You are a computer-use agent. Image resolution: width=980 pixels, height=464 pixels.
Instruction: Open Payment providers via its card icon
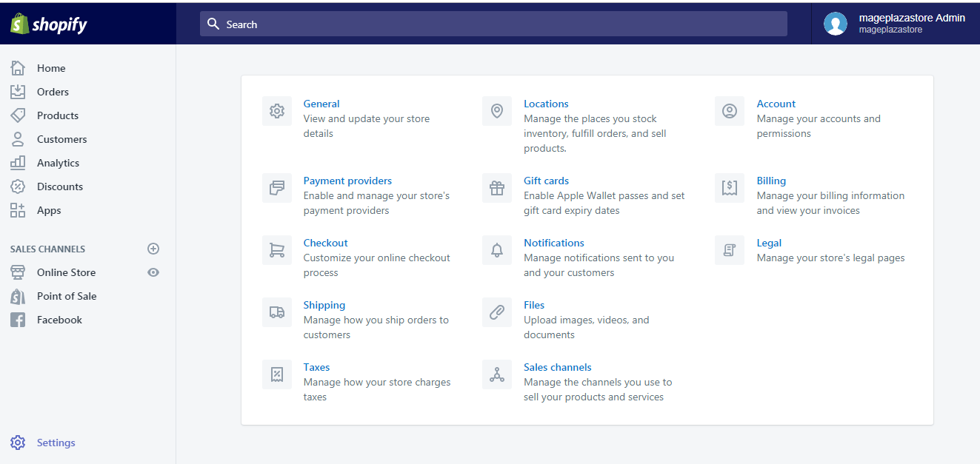[276, 187]
